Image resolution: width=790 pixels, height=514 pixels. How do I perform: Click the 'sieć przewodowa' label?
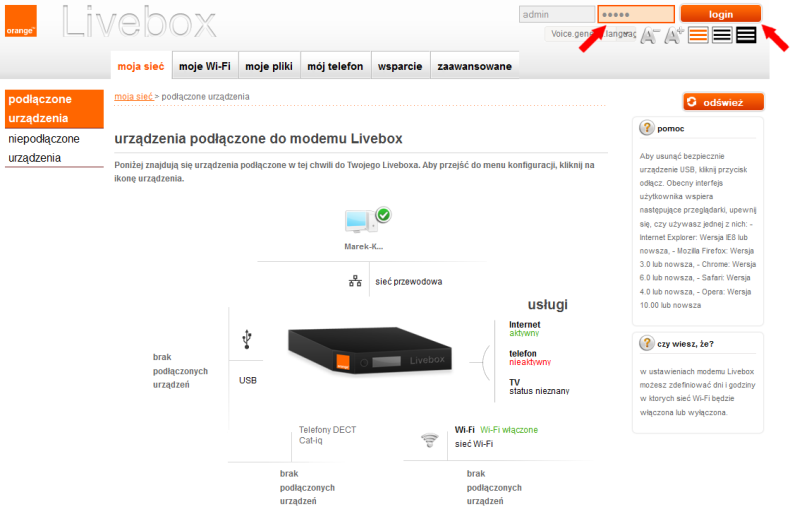(409, 282)
